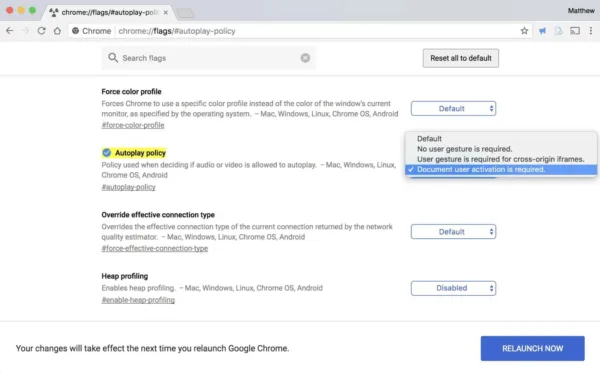
Task: Reload the page with the refresh icon
Action: tap(41, 31)
